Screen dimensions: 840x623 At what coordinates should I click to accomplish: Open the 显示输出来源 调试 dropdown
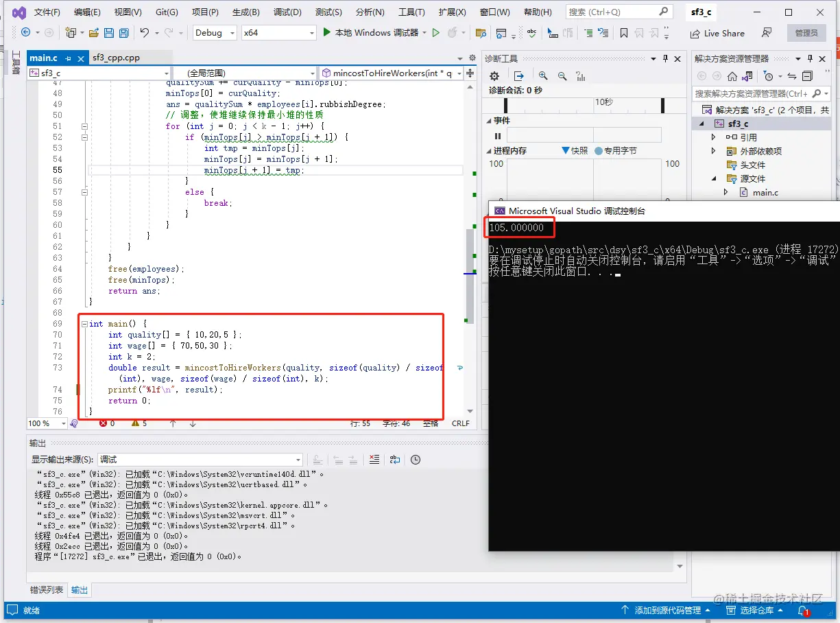[200, 460]
